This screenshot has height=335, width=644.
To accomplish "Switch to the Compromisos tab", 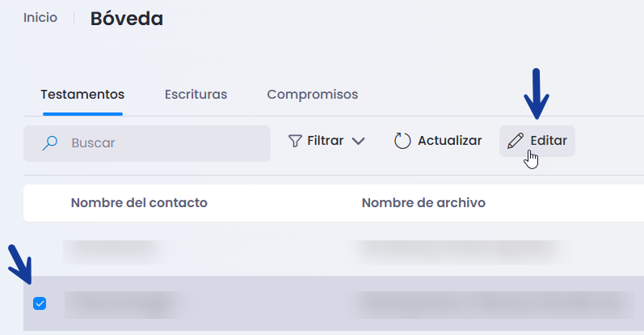I will click(x=313, y=95).
